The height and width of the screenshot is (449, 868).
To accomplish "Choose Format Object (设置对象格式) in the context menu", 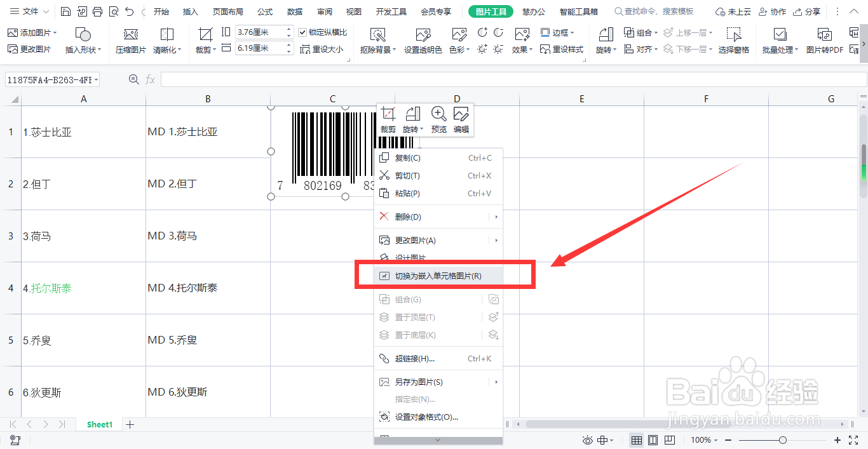I will pos(438,417).
